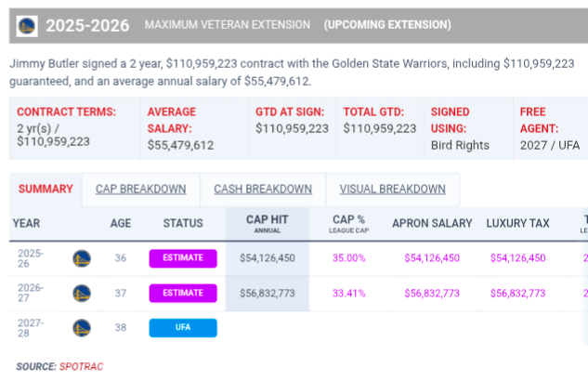Open the Cap Breakdown tab
The image size is (588, 381).
pyautogui.click(x=140, y=189)
